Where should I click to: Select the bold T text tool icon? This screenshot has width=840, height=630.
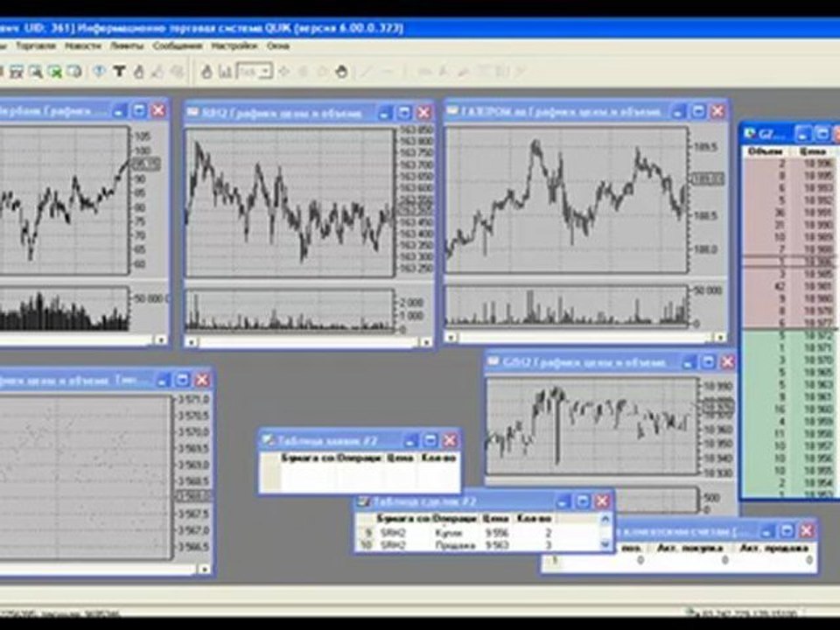click(x=119, y=71)
